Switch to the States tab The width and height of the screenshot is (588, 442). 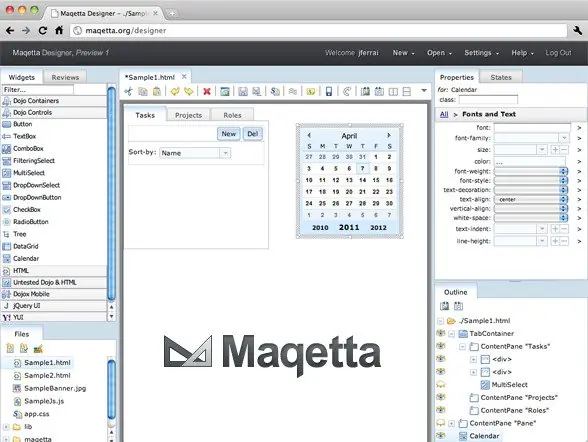click(x=501, y=77)
